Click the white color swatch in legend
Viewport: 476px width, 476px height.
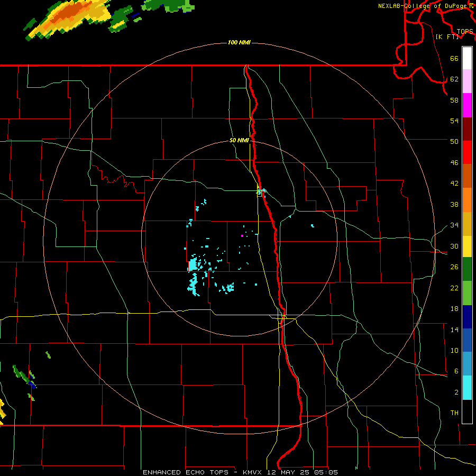(x=467, y=58)
